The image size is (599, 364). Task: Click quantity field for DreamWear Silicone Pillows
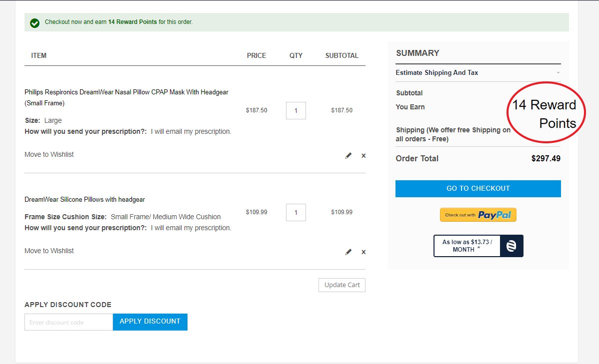pyautogui.click(x=295, y=213)
